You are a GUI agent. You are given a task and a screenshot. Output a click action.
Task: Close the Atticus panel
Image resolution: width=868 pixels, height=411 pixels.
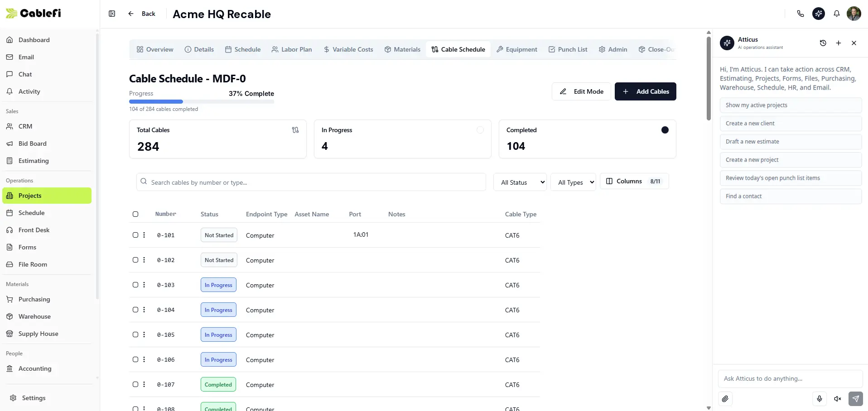point(854,43)
